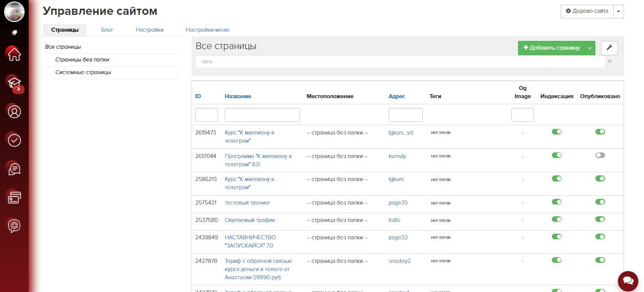Open the graduation cap training icon
The image size is (644, 292).
pyautogui.click(x=13, y=82)
